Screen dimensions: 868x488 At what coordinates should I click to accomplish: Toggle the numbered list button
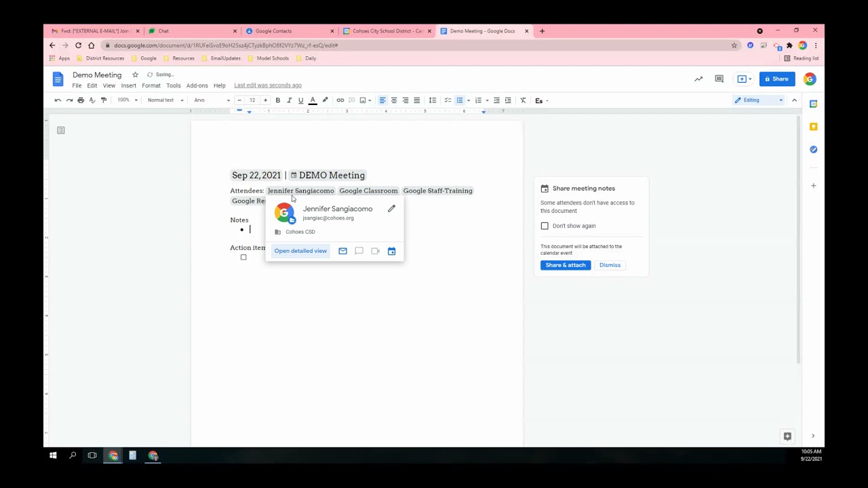478,100
